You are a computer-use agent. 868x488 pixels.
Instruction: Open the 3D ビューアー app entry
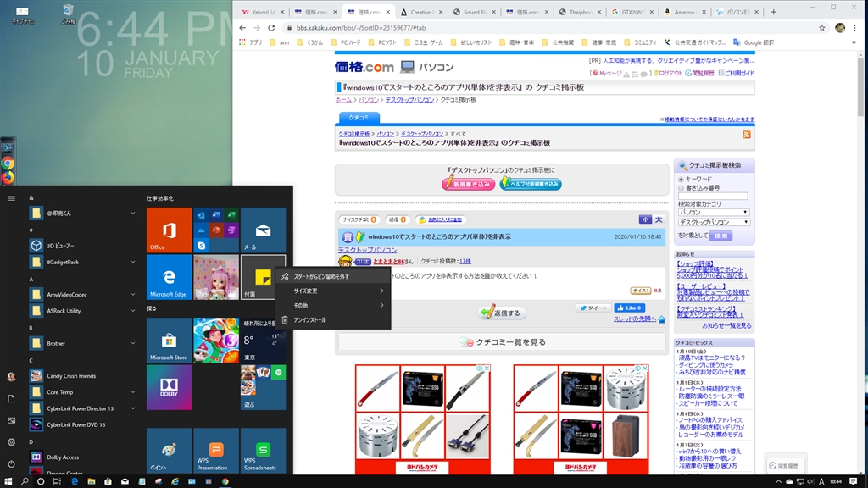(83, 246)
